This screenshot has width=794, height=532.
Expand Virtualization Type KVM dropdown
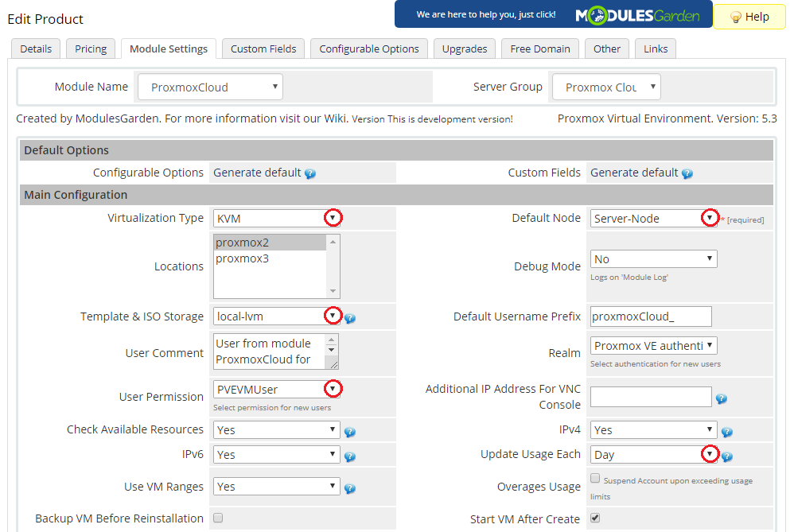point(277,218)
